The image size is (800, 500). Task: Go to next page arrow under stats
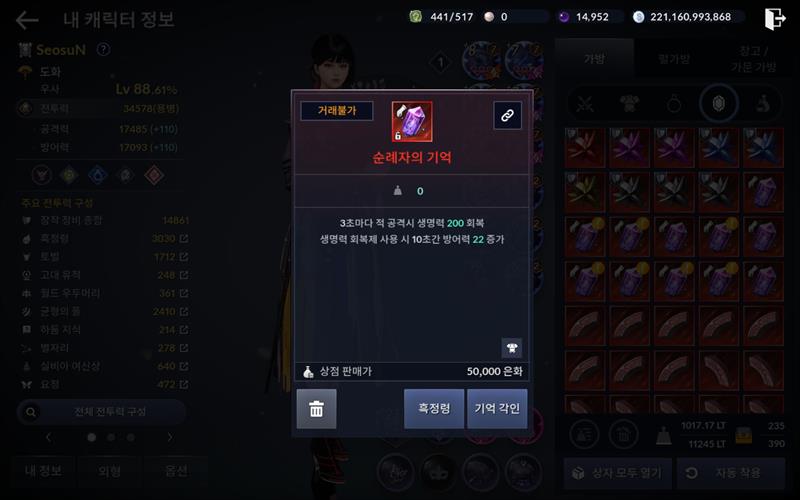[170, 437]
